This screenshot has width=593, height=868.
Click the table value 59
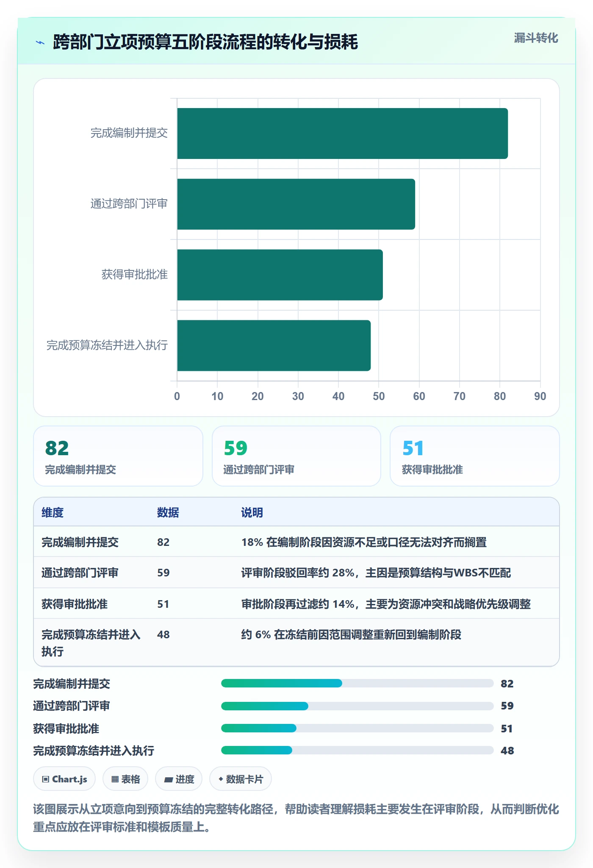(x=163, y=573)
